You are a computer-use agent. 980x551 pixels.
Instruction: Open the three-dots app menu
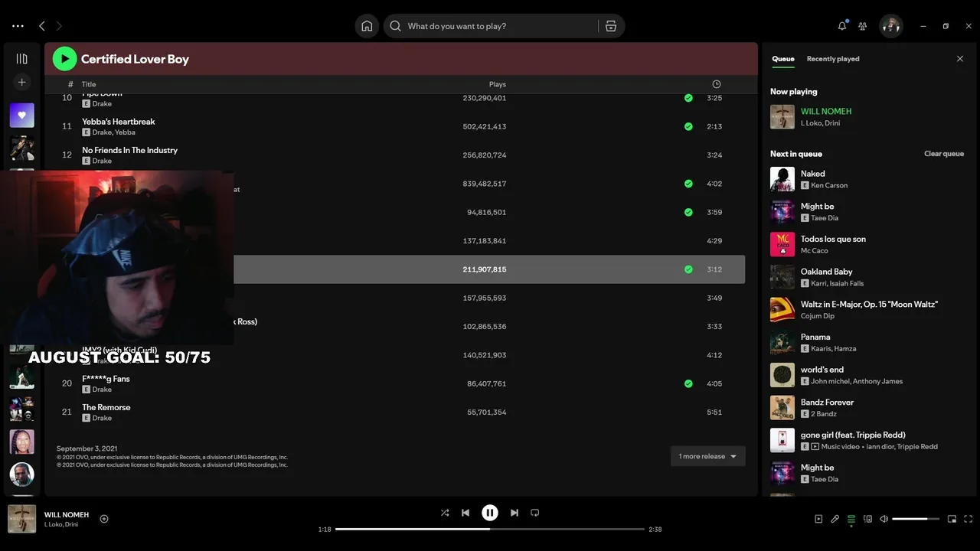[18, 26]
